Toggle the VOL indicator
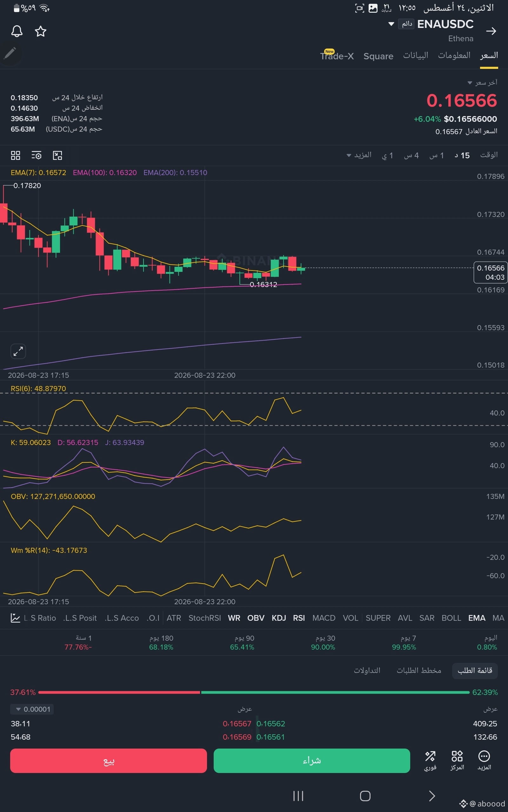Viewport: 508px width, 812px height. coord(351,618)
